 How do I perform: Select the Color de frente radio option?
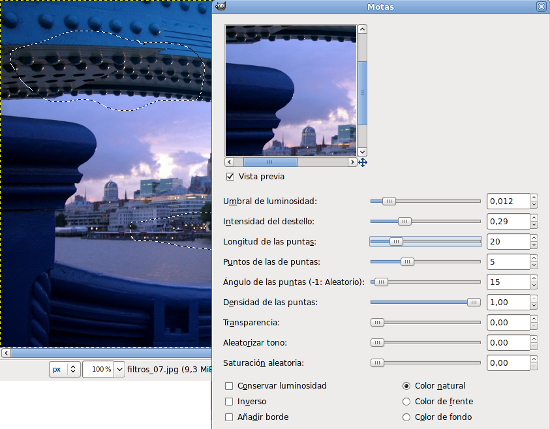[406, 401]
